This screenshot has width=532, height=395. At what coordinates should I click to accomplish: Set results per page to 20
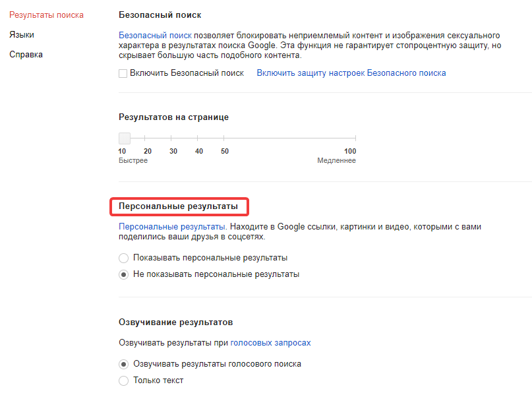[148, 138]
